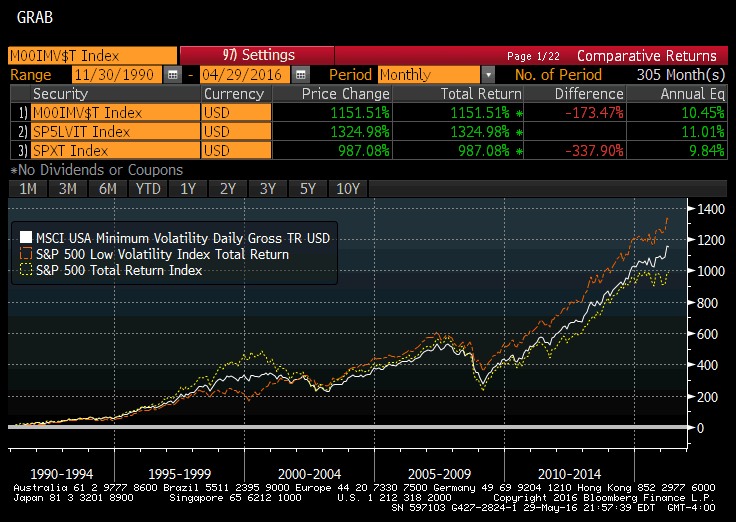
Task: Edit start date 11/30/1990 field
Action: coord(116,75)
